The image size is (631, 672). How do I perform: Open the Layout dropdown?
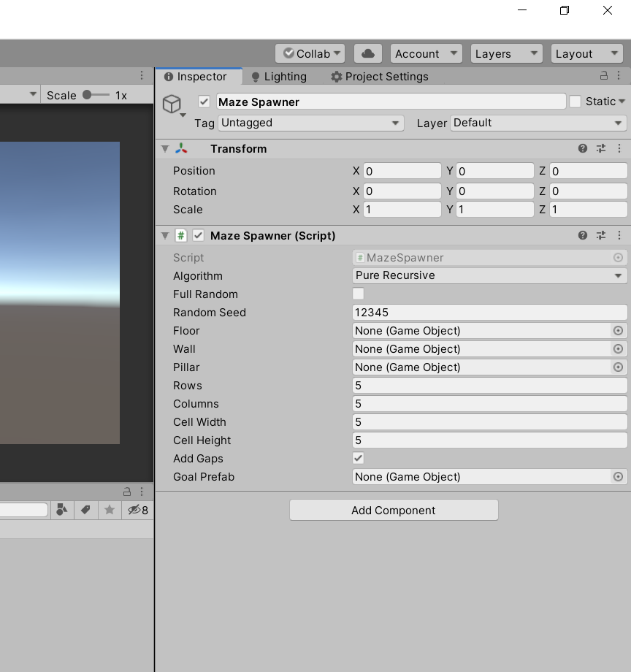587,53
